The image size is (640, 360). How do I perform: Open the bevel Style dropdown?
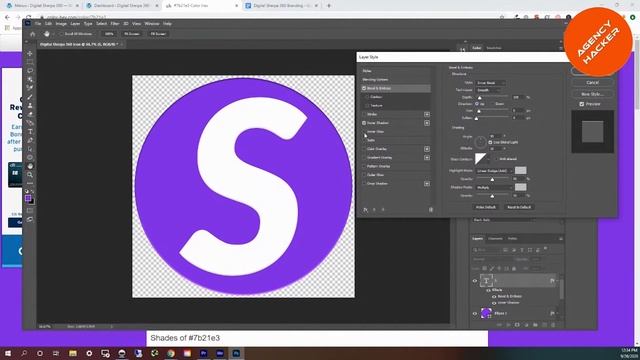[x=491, y=83]
